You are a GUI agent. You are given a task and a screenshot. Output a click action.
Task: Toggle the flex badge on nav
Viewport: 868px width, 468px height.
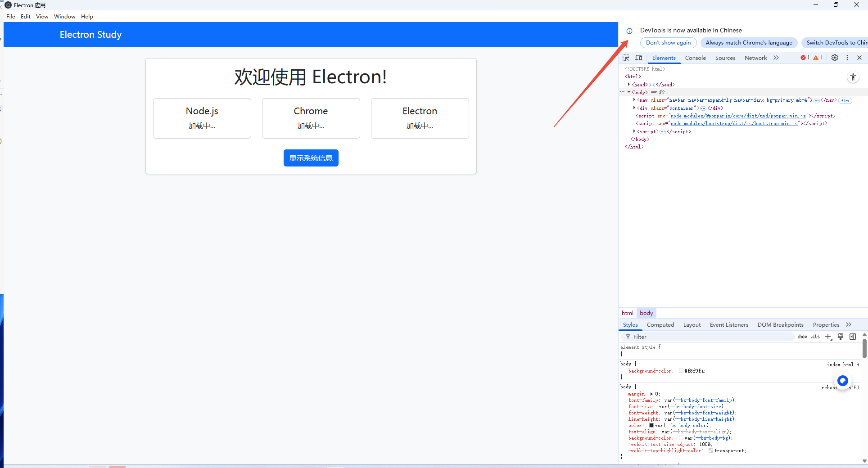tap(845, 101)
